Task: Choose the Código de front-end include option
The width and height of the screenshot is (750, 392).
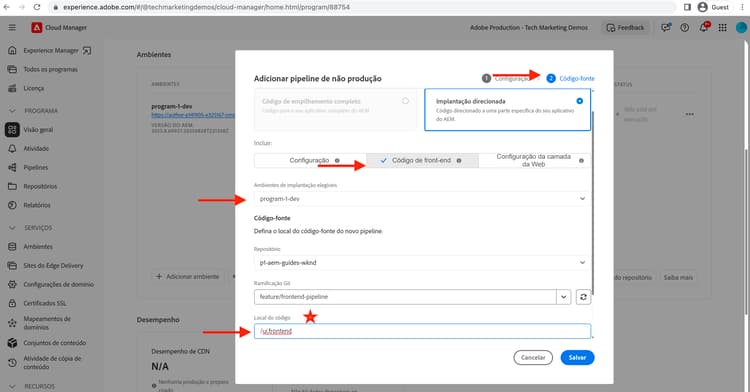Action: click(x=422, y=161)
